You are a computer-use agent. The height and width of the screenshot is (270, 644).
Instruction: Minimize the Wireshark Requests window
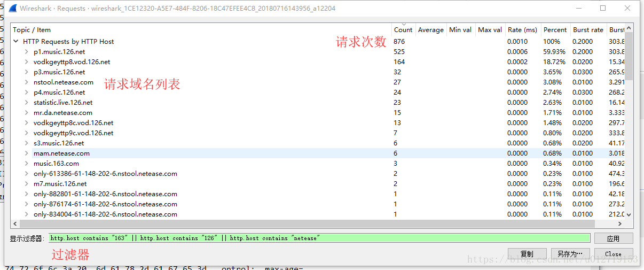[578, 9]
